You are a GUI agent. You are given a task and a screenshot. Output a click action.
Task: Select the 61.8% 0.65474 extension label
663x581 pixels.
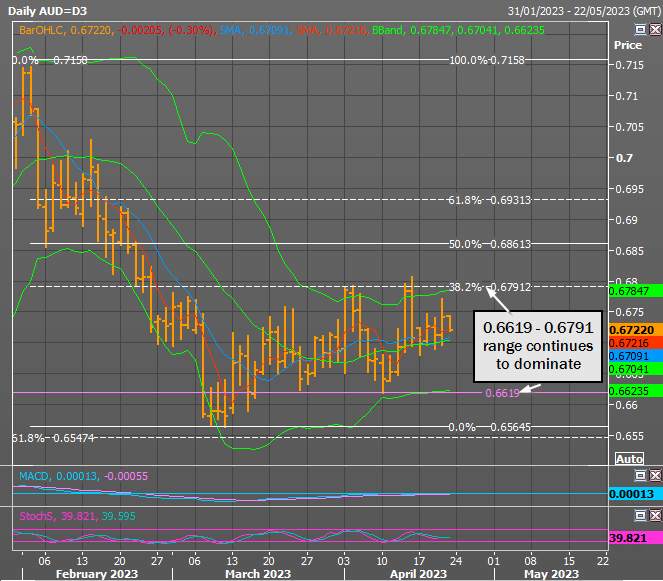click(53, 438)
